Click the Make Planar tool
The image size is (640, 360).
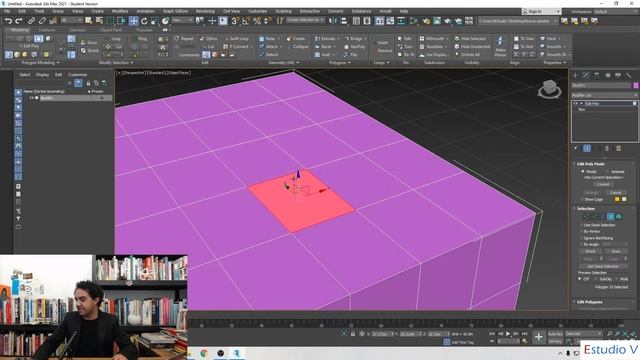[x=500, y=46]
